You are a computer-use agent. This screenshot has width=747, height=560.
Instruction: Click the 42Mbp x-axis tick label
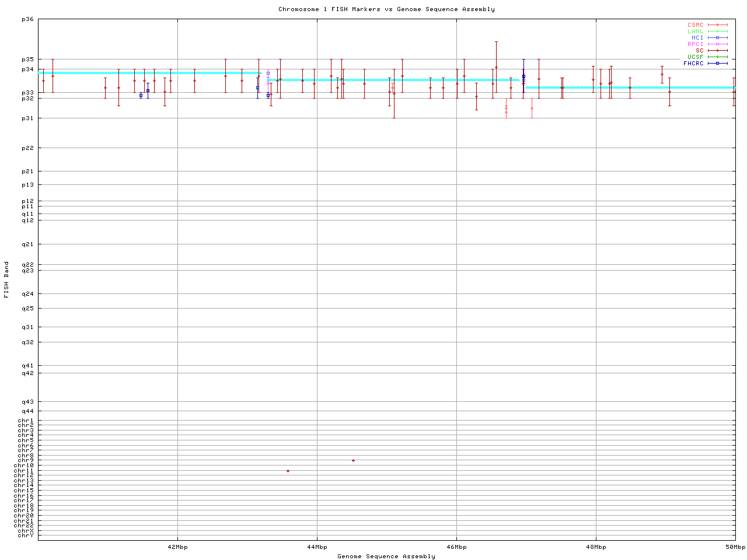coord(177,547)
